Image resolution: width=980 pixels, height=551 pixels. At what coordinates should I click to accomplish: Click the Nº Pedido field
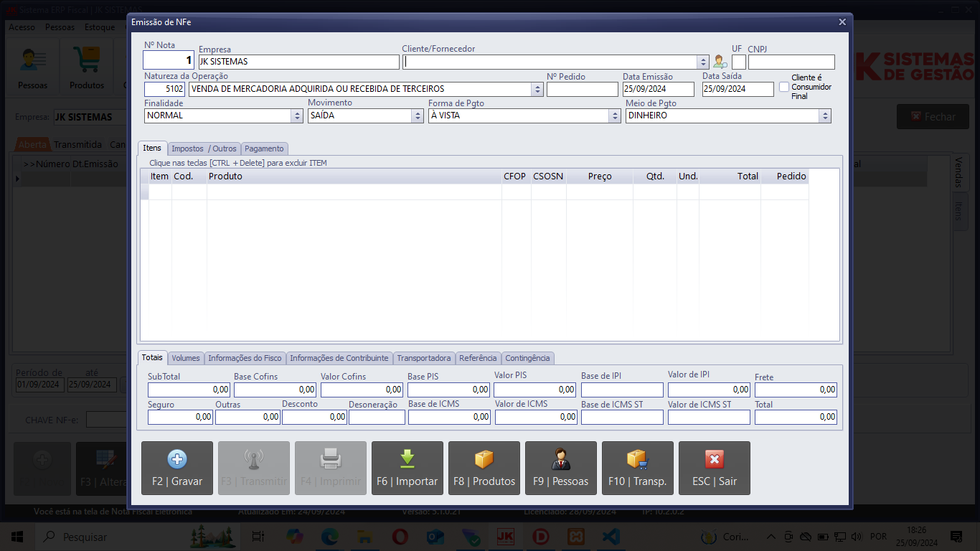[583, 89]
